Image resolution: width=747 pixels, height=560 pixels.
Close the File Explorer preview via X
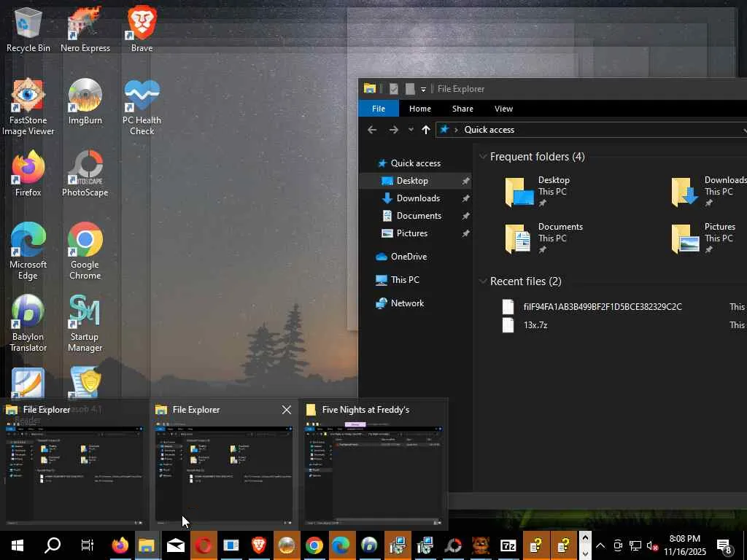(286, 410)
